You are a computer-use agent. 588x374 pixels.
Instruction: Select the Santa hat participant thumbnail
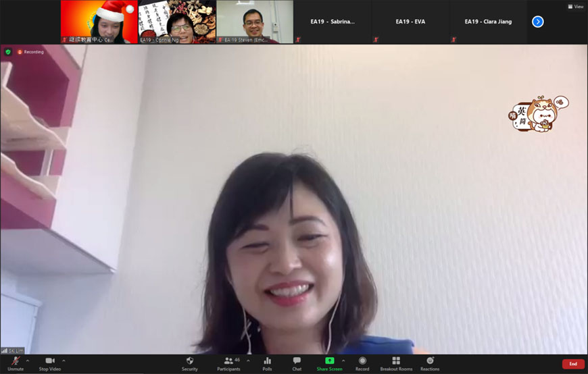99,22
